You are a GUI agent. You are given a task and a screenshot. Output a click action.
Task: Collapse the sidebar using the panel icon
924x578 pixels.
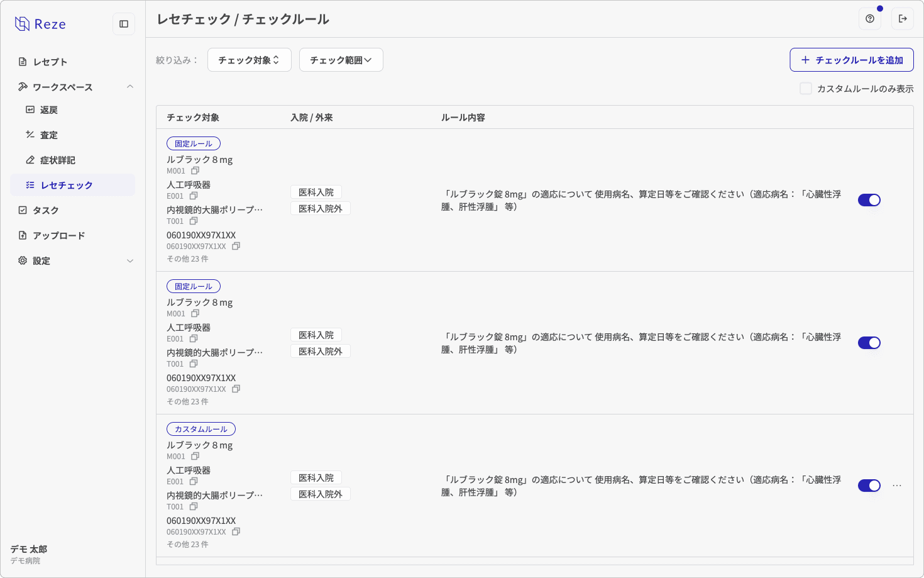[123, 23]
